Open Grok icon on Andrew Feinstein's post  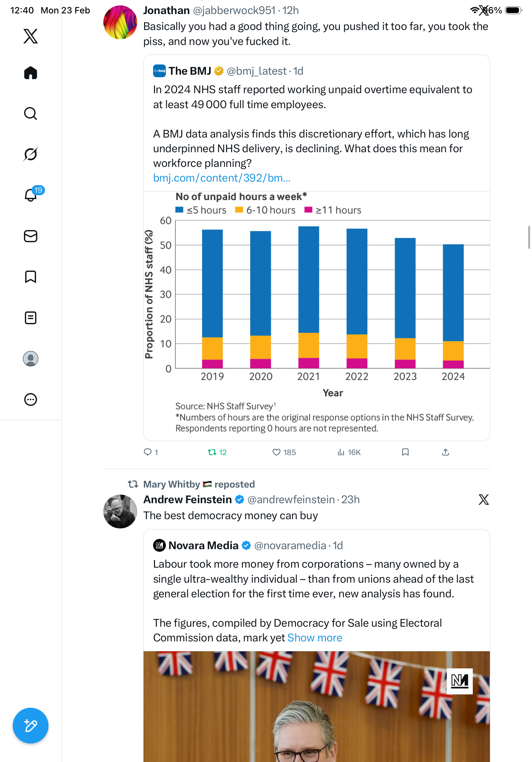[x=484, y=499]
